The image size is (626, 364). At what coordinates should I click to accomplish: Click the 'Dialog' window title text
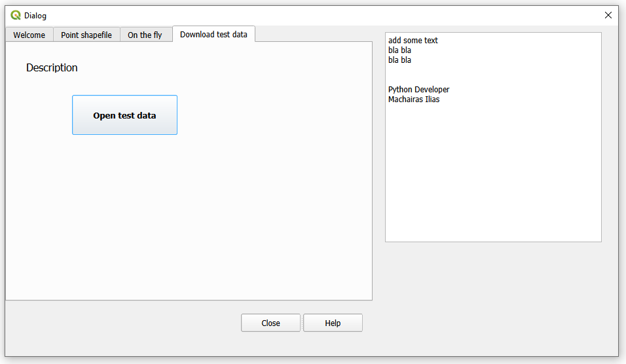coord(35,16)
